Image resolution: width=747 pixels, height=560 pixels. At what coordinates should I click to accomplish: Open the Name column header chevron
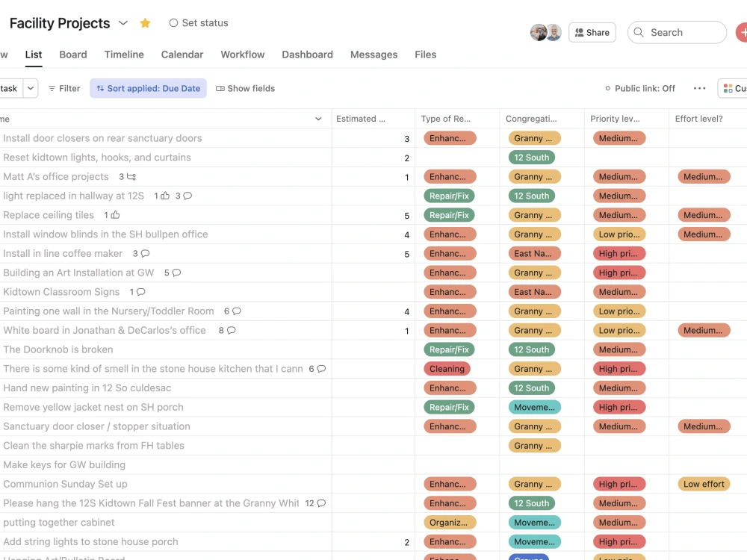pos(318,119)
